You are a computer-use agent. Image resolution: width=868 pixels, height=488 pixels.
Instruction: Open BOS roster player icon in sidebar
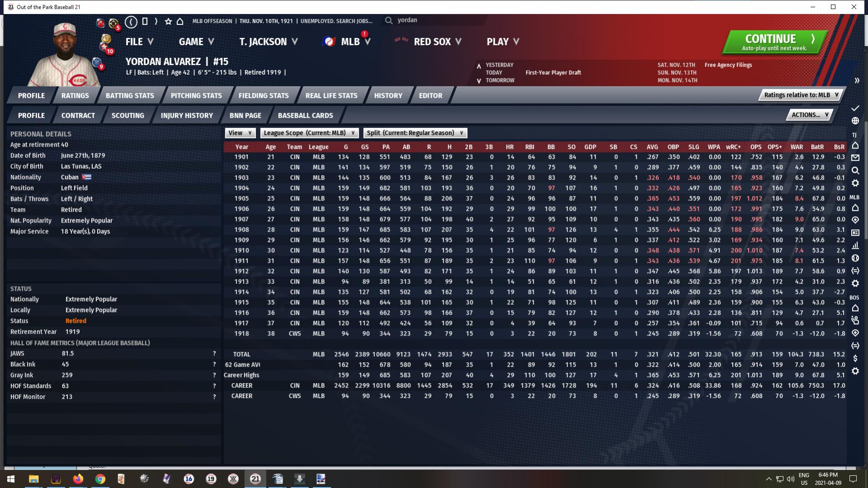click(855, 320)
